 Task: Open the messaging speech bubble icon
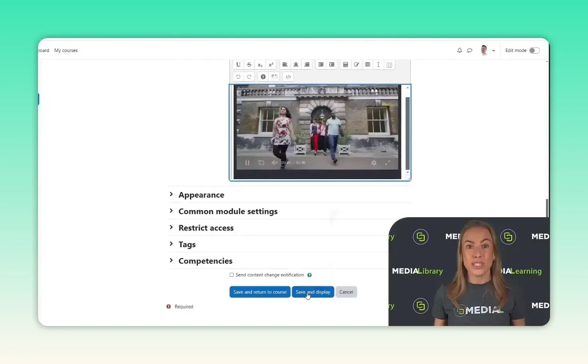pyautogui.click(x=470, y=50)
